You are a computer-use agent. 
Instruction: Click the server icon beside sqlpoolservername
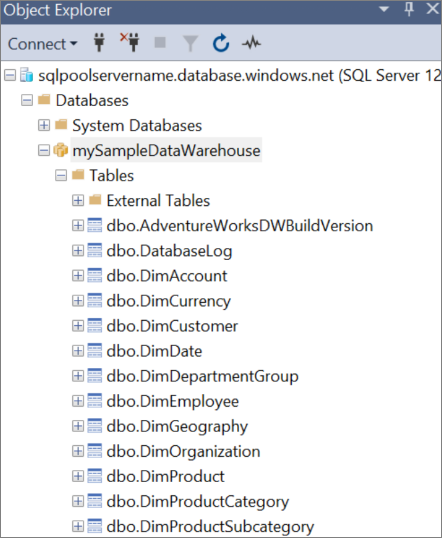pyautogui.click(x=26, y=75)
